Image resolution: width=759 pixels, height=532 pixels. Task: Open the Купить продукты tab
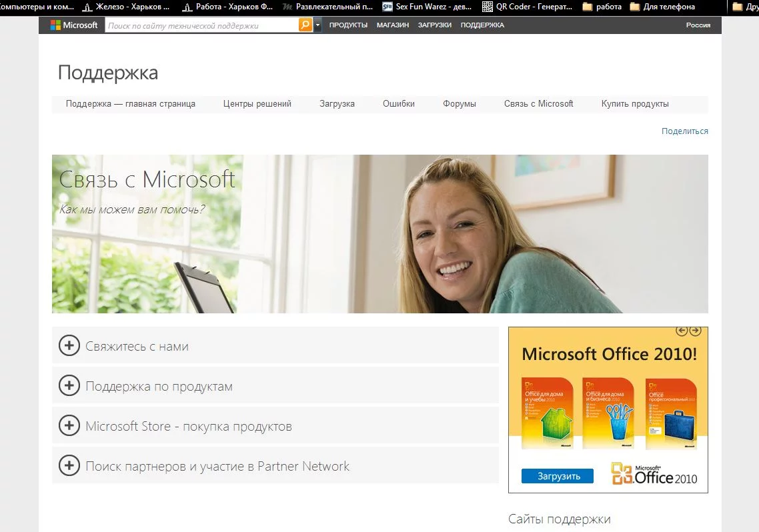click(x=635, y=104)
